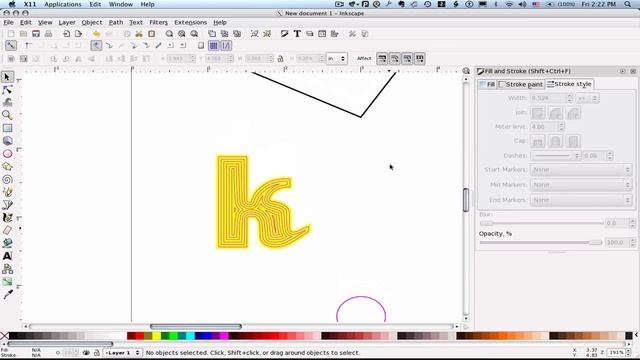Open the units 'in' dropdown
640x360 pixels.
click(337, 59)
